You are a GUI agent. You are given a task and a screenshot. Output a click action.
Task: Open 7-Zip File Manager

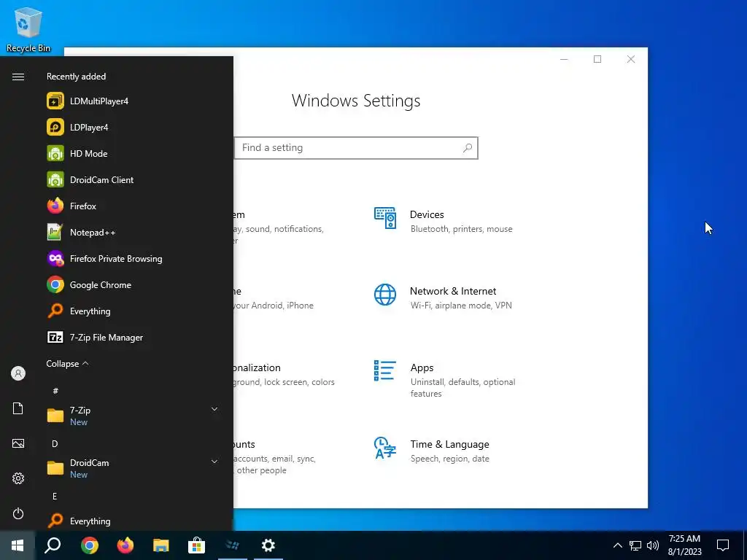[x=131, y=337]
